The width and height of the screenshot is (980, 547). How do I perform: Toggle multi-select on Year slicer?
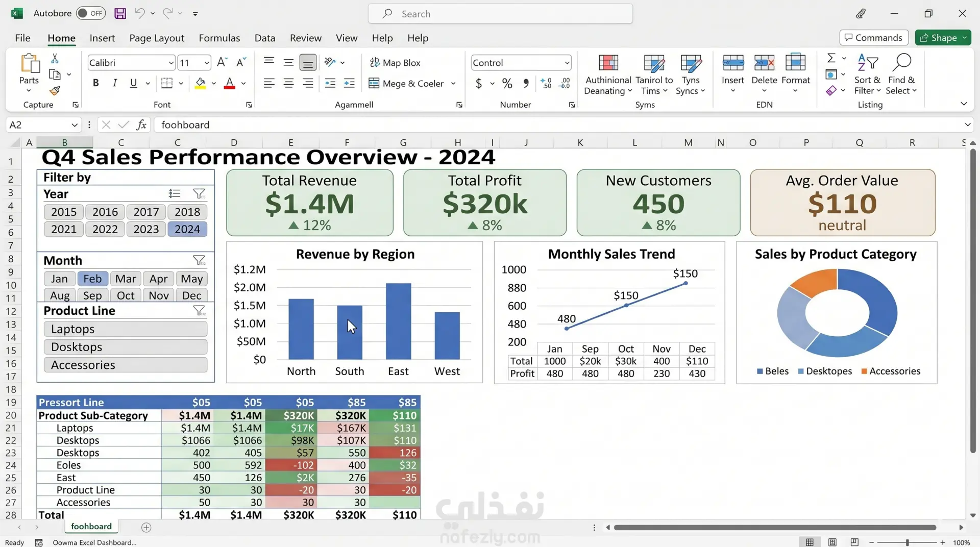pyautogui.click(x=175, y=194)
